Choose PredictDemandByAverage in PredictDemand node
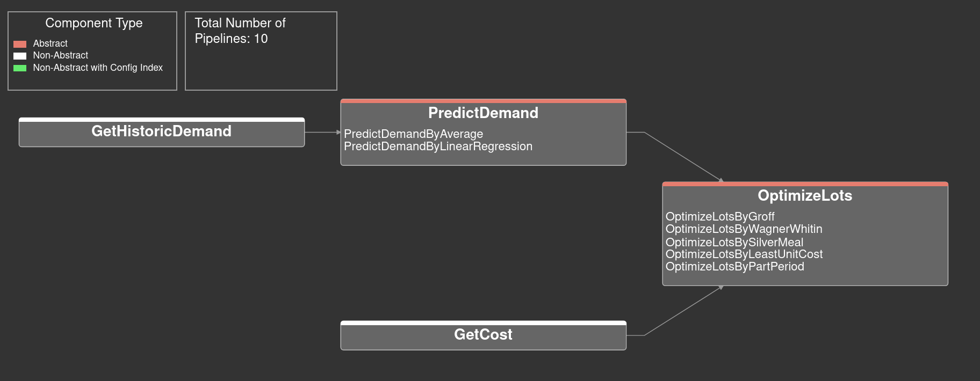Screen dimensions: 980x381 coord(413,134)
